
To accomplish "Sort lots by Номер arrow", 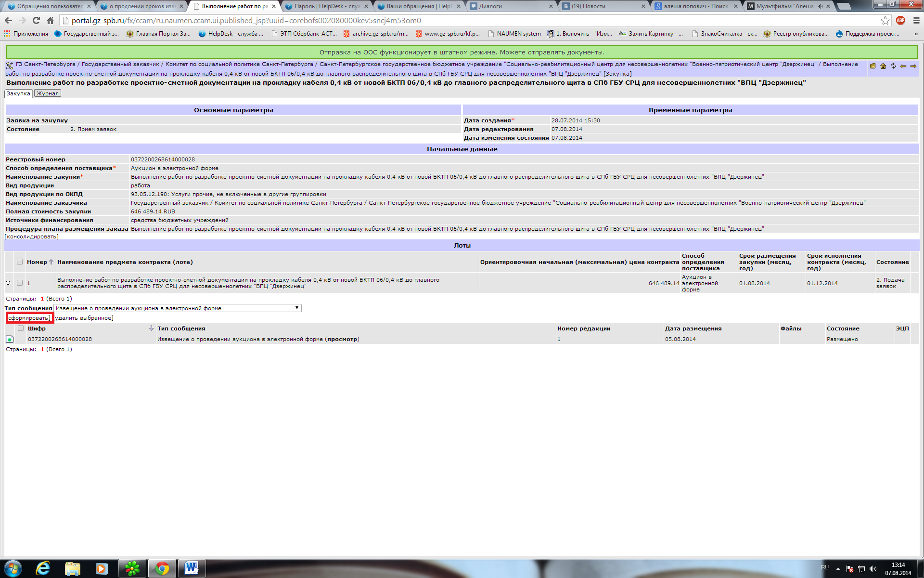I will (51, 262).
